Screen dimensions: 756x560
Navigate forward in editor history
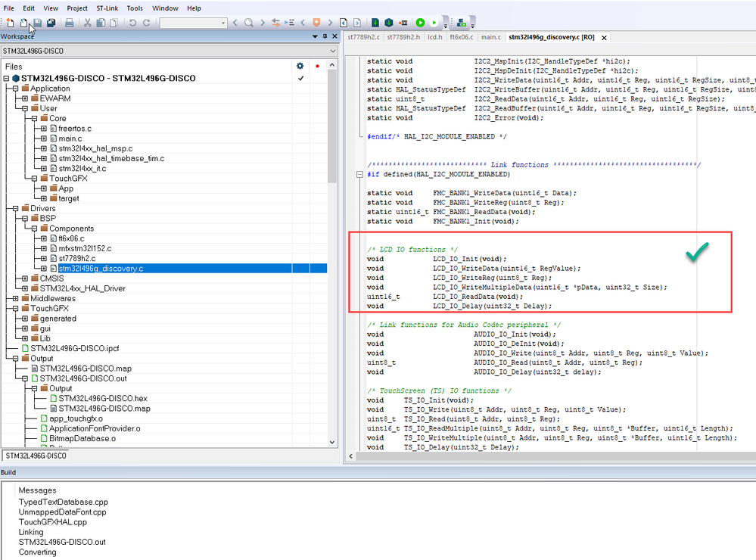pyautogui.click(x=356, y=23)
